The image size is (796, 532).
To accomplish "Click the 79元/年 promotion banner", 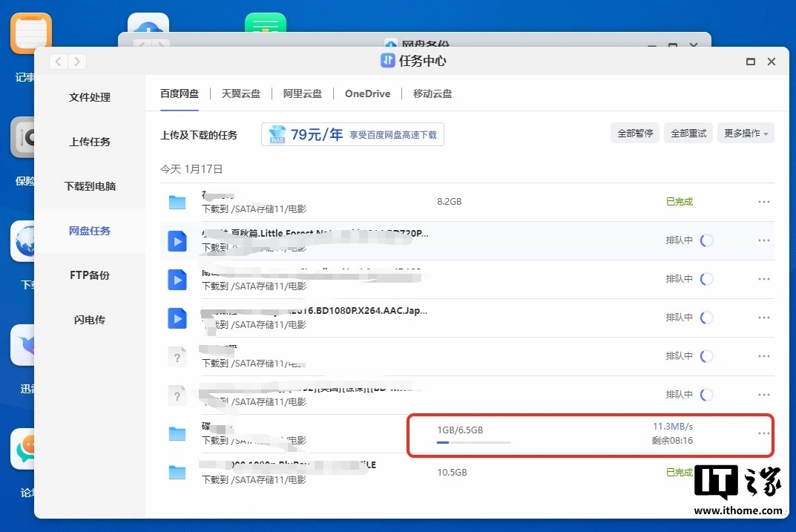I will (x=352, y=134).
